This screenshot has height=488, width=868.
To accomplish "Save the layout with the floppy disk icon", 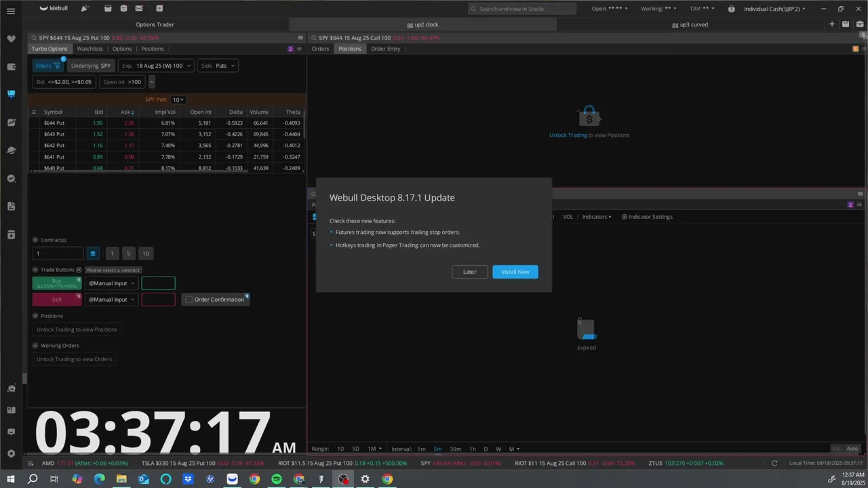I will click(846, 24).
